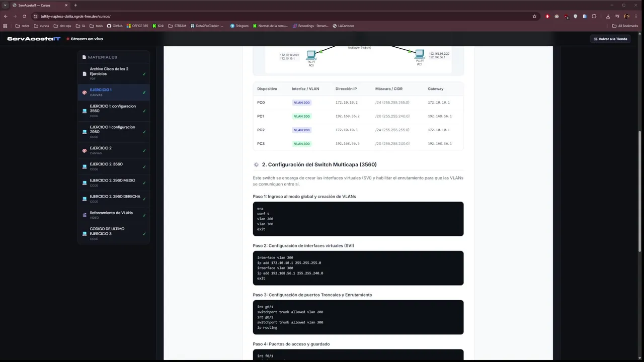Open the Recordings - Stream bookmark
The height and width of the screenshot is (362, 644).
pos(310,26)
